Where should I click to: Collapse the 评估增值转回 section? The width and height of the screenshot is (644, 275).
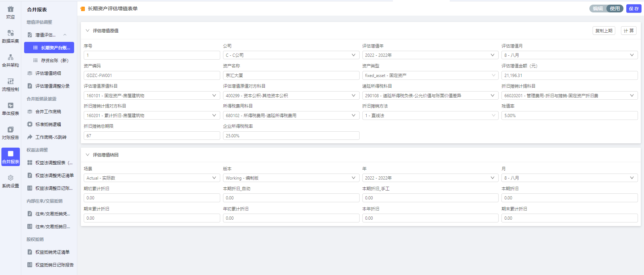pyautogui.click(x=88, y=155)
